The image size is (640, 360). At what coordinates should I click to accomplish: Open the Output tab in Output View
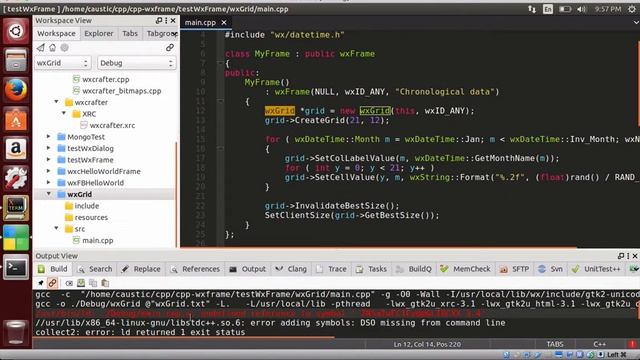[248, 269]
